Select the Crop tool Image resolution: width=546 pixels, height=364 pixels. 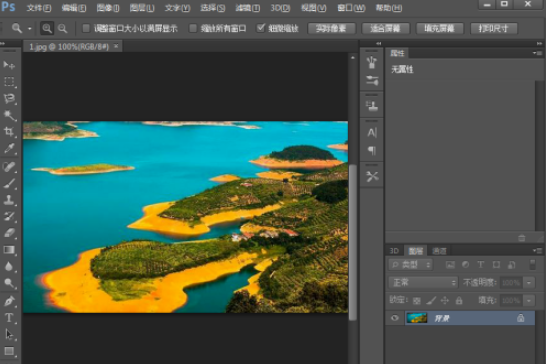[9, 132]
